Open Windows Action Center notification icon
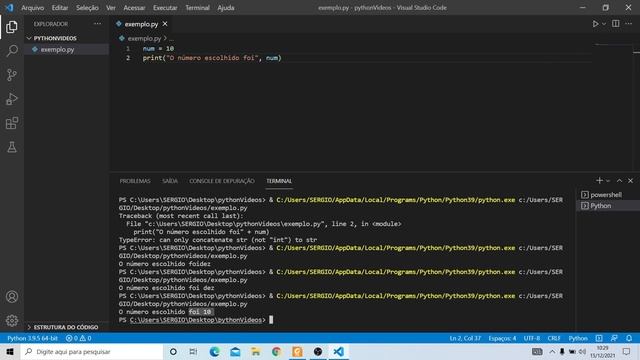This screenshot has width=640, height=360. (x=627, y=351)
